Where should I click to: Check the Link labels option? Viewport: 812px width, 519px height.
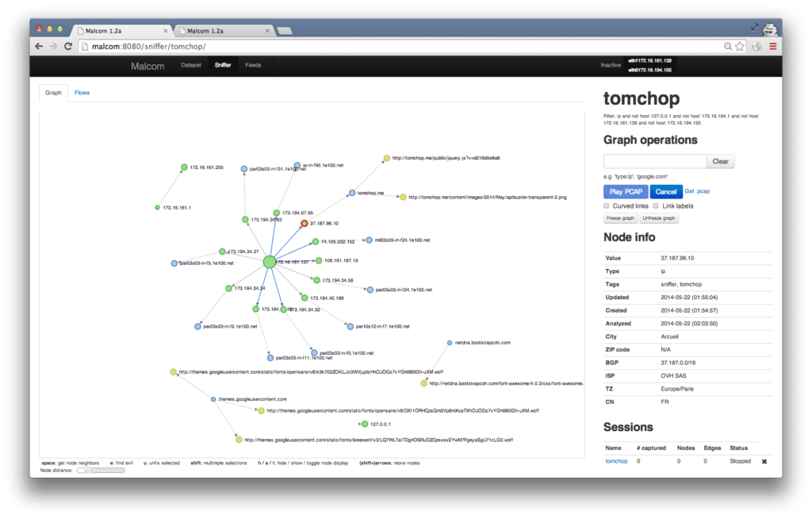click(656, 205)
